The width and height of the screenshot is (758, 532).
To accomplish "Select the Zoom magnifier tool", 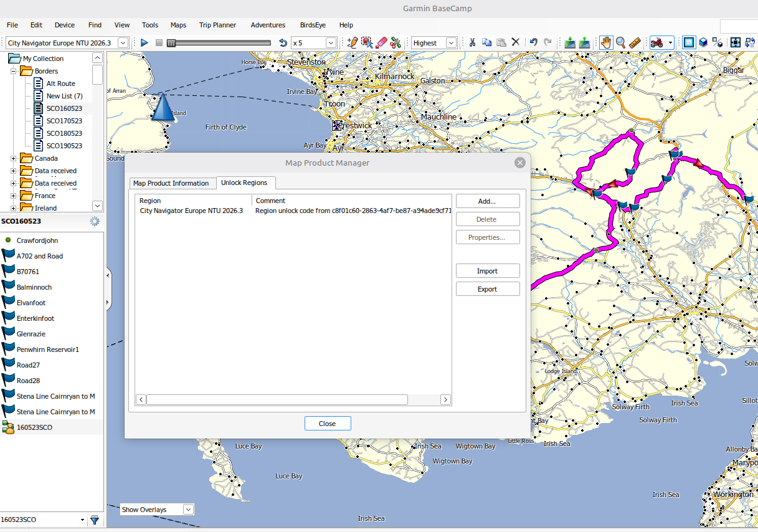I will [621, 42].
